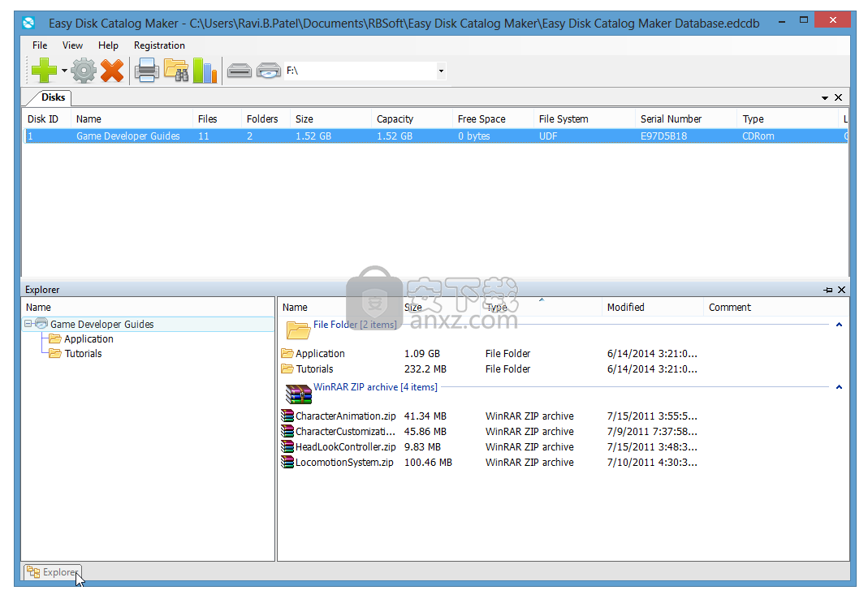Screen dimensions: 868x599
Task: Click the File Folder [2 items] group header
Action: click(355, 325)
